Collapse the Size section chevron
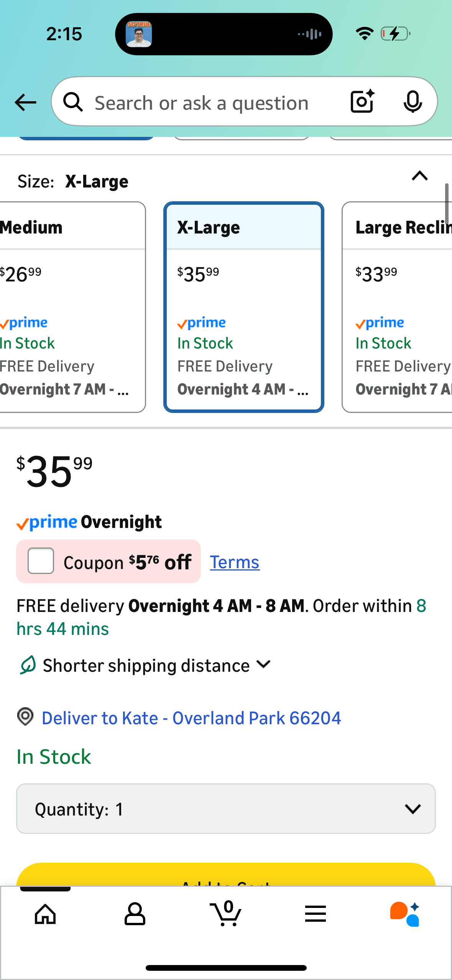This screenshot has width=452, height=980. tap(419, 176)
